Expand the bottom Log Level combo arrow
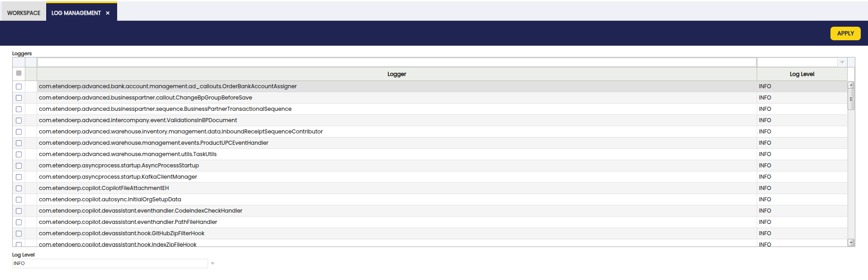 click(x=212, y=264)
